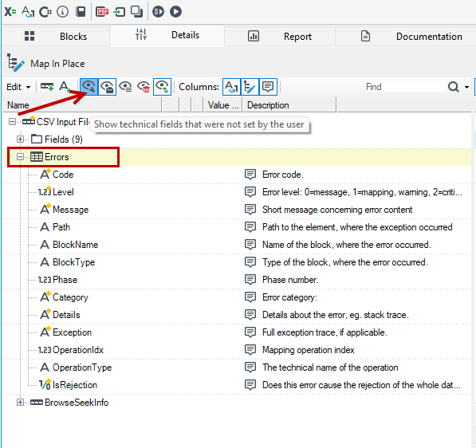Screen dimensions: 476x448
Task: Click the comment icon beside 'Mapping operation index'
Action: click(250, 350)
